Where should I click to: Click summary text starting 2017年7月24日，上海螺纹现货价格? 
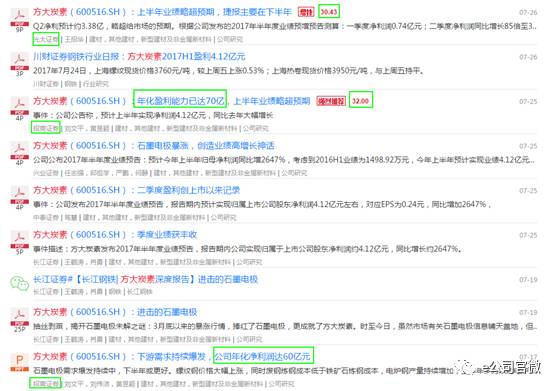click(x=228, y=70)
